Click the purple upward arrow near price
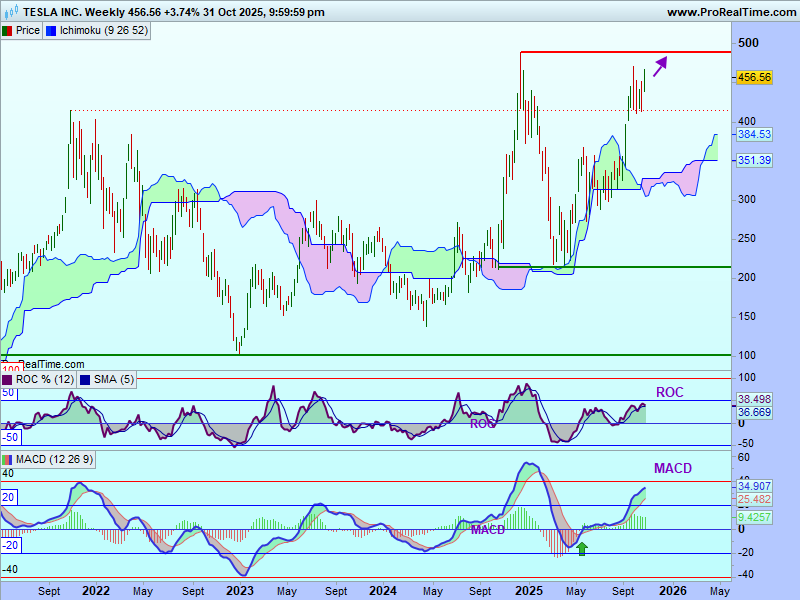 pyautogui.click(x=659, y=67)
